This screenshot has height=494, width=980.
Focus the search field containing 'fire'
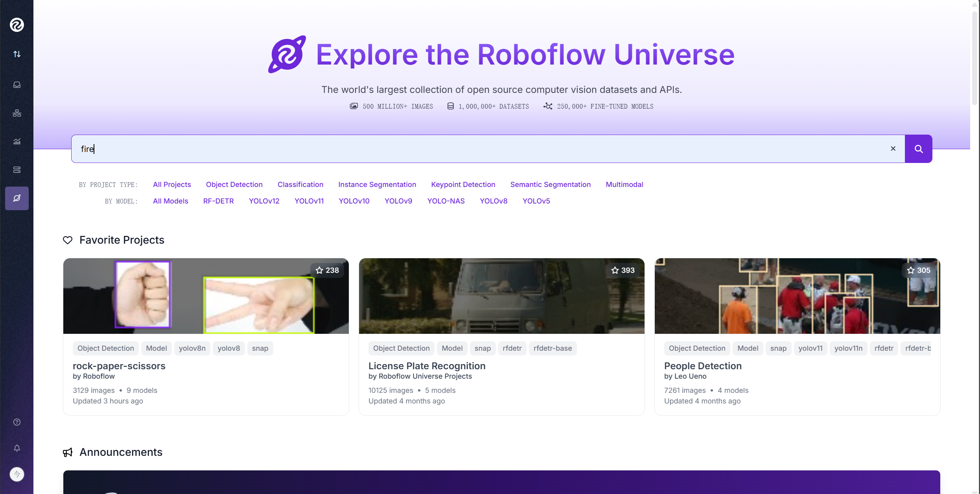pos(488,149)
